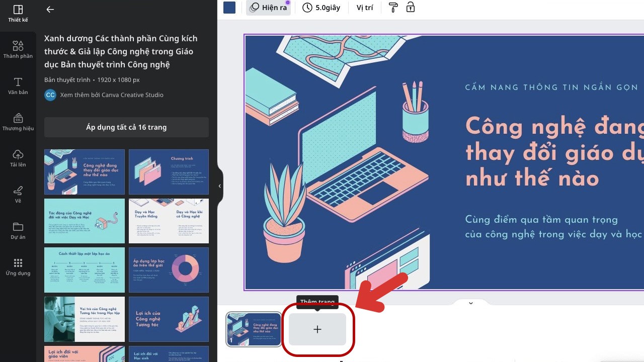Click the CẨM NANG THÔNG TIN NGẮN GỌN text on canvas
Image resolution: width=644 pixels, height=362 pixels.
551,87
